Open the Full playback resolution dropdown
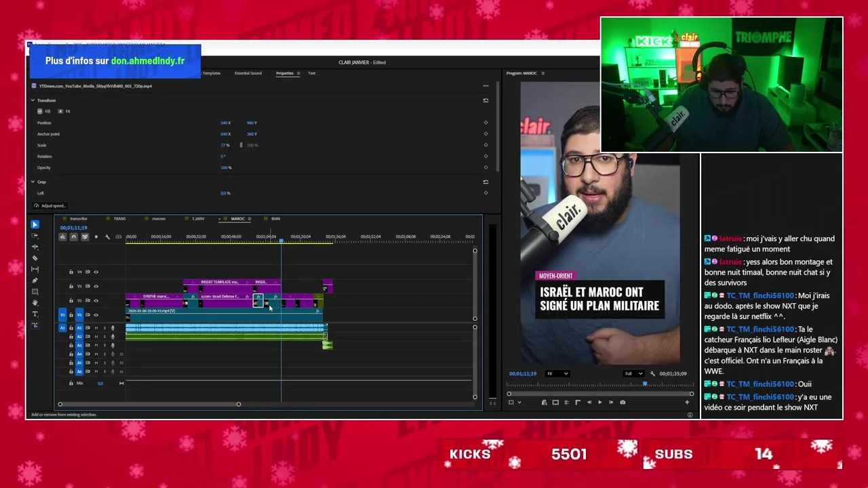The width and height of the screenshot is (868, 488). click(x=634, y=373)
